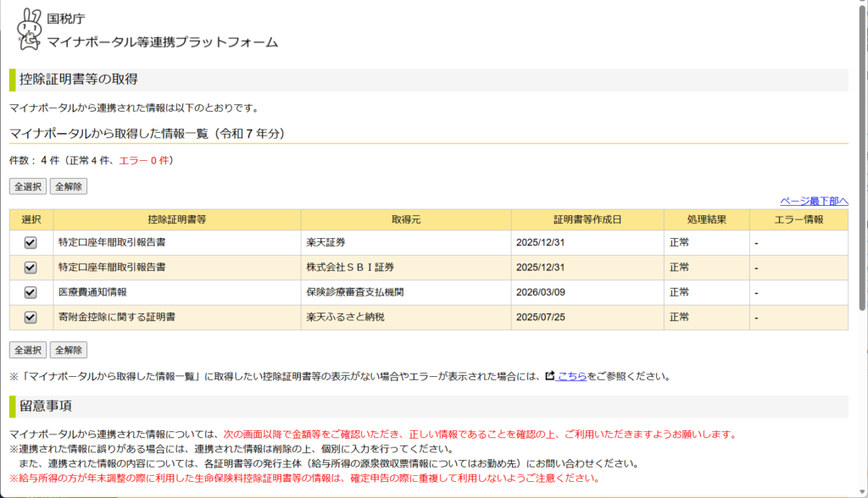
Task: Click the 処理結果 column header
Action: coord(706,219)
